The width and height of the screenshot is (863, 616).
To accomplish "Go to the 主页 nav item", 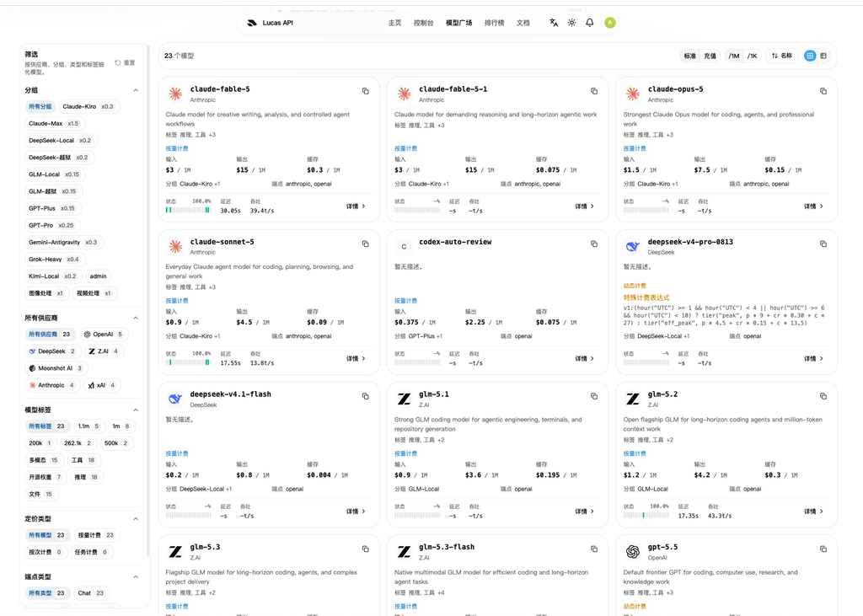I will tap(394, 23).
